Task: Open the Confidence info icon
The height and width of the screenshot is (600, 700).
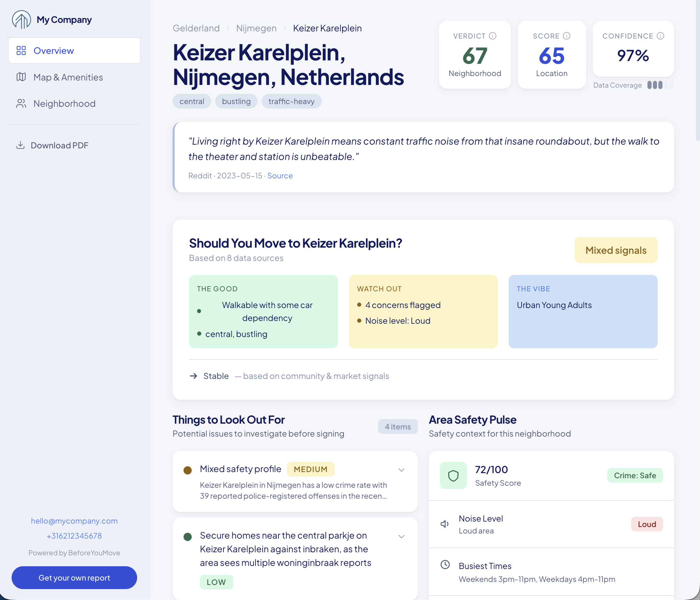Action: click(x=661, y=35)
